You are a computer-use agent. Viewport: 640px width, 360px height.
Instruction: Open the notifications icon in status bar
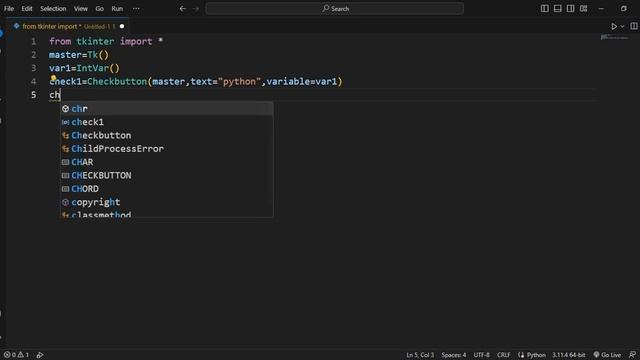coord(632,355)
